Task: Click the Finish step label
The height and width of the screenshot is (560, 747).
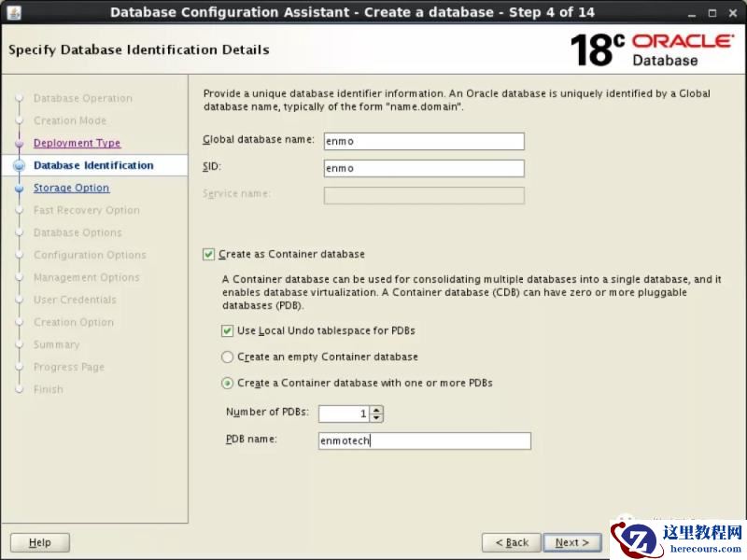Action: click(49, 389)
